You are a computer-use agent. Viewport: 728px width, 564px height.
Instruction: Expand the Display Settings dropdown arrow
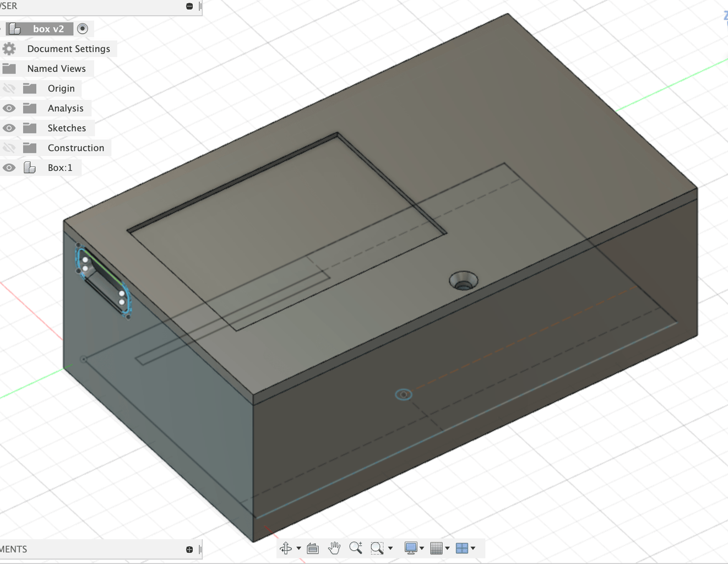point(422,549)
